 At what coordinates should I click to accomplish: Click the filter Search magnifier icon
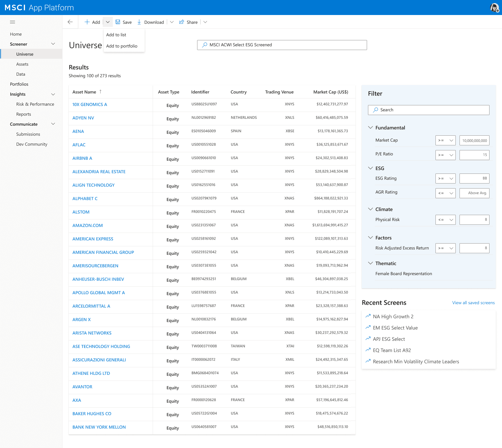pos(375,110)
